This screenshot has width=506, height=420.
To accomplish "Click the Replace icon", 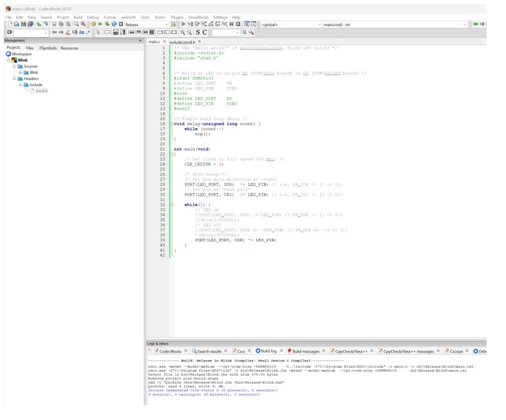I will pos(83,24).
